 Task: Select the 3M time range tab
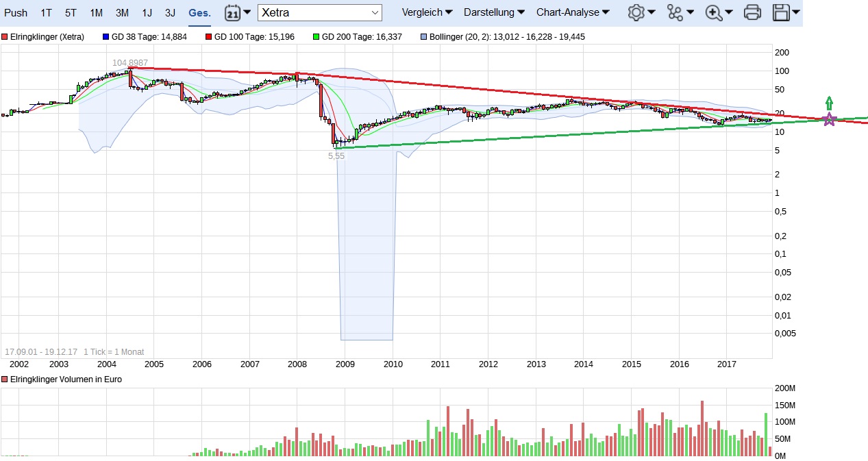pos(122,12)
